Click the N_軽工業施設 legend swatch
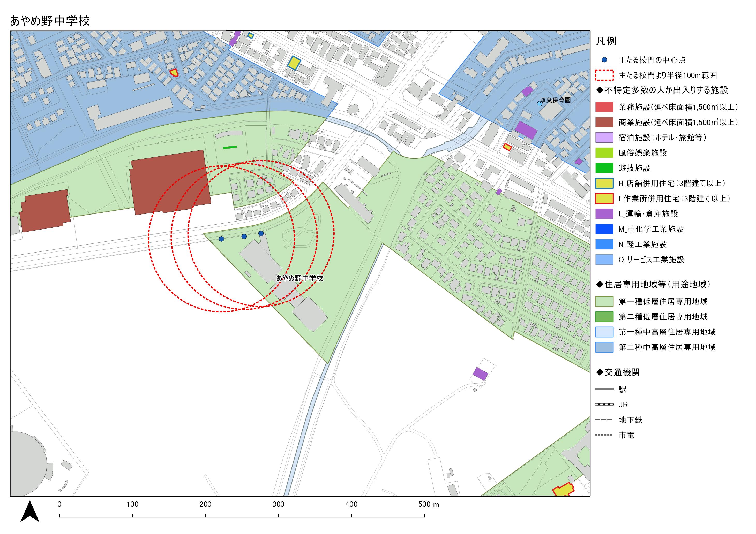The height and width of the screenshot is (534, 756). tap(604, 244)
